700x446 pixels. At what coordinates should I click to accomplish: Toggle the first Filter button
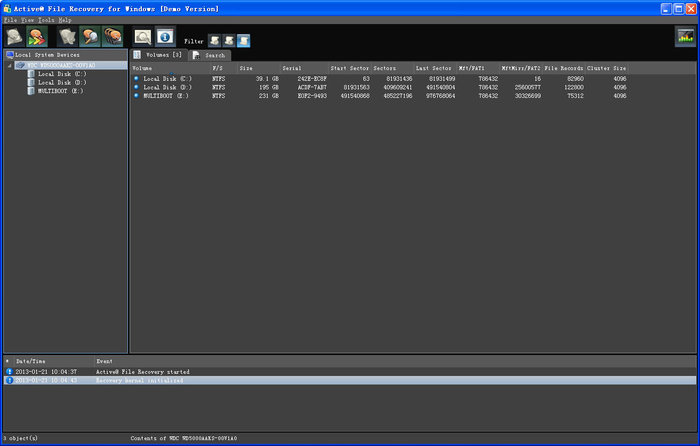(214, 41)
